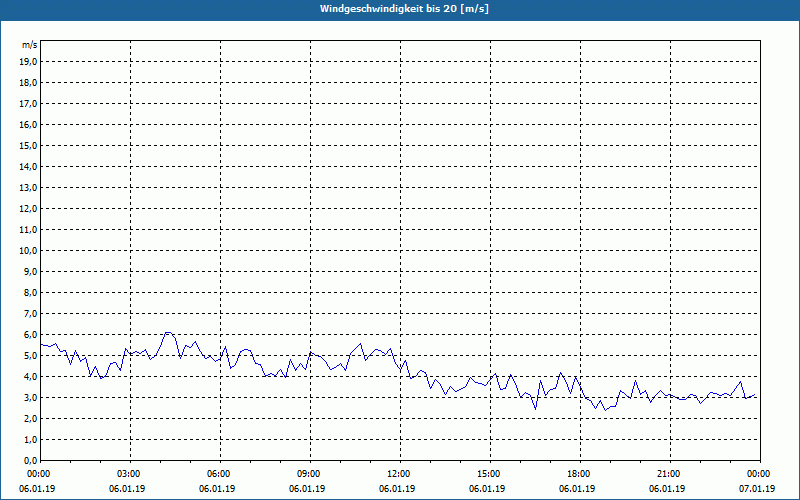Click the "00:00" time label above 07.01.19
This screenshot has width=800, height=500.
[x=760, y=474]
